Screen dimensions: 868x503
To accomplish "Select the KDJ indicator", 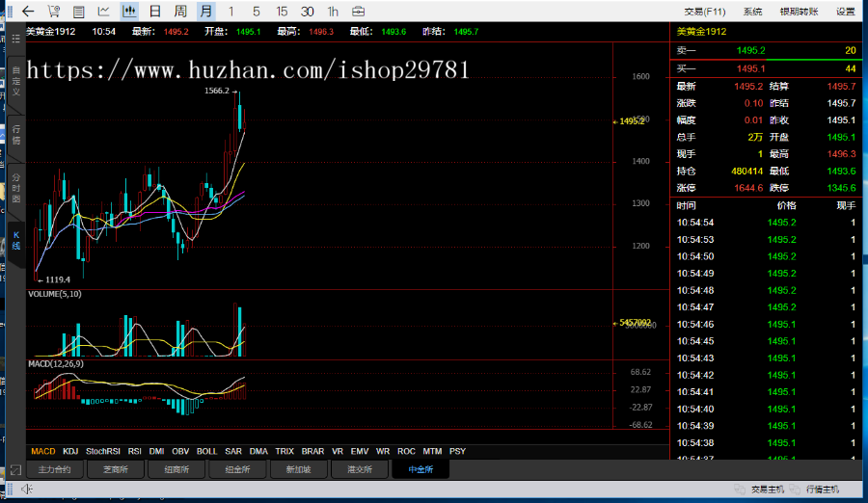I will 70,452.
